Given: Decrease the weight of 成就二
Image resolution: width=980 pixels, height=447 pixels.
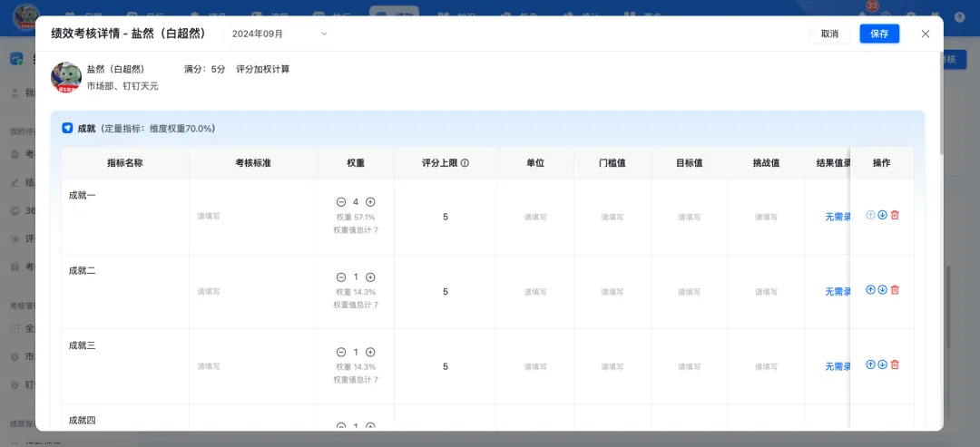Looking at the screenshot, I should click(341, 277).
